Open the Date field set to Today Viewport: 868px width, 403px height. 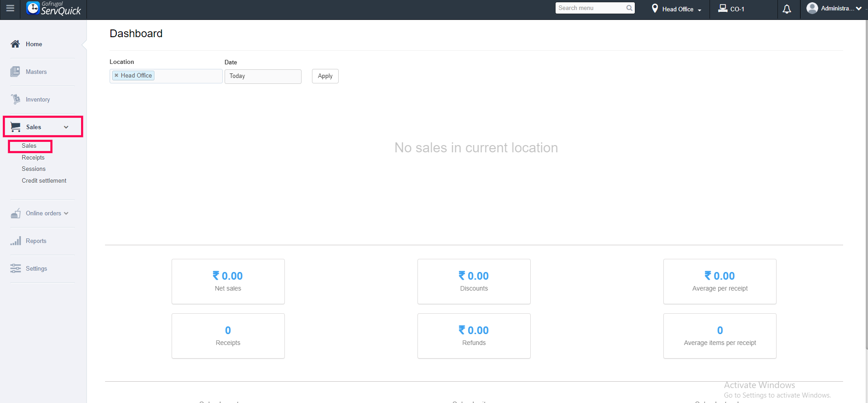[263, 76]
